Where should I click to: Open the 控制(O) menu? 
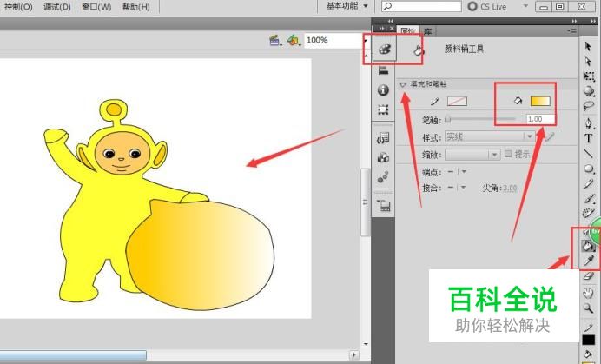tap(18, 7)
